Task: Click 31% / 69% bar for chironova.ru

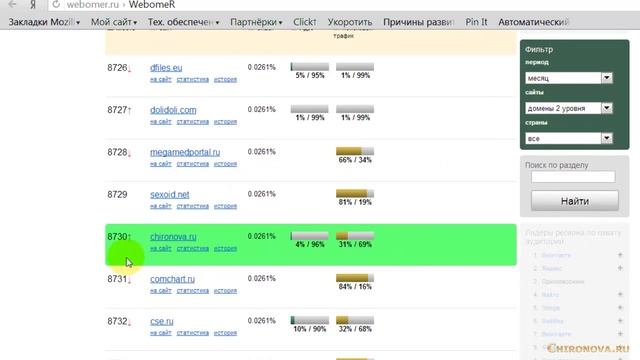Action: point(355,236)
